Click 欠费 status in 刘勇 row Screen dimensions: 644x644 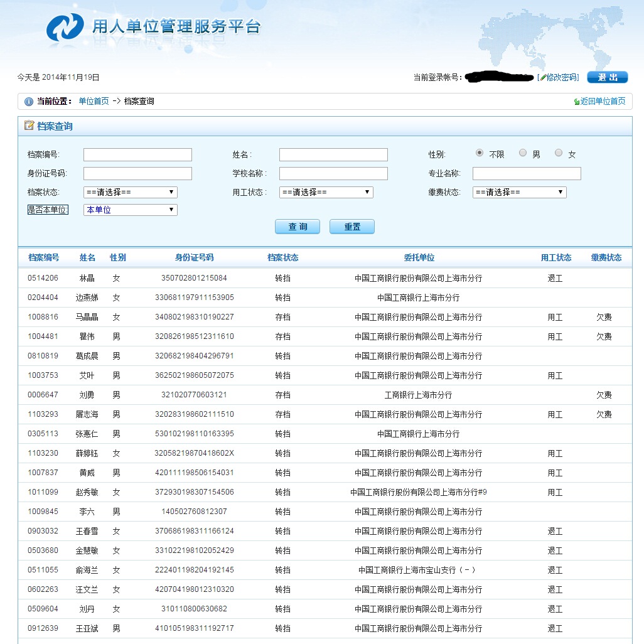[604, 395]
